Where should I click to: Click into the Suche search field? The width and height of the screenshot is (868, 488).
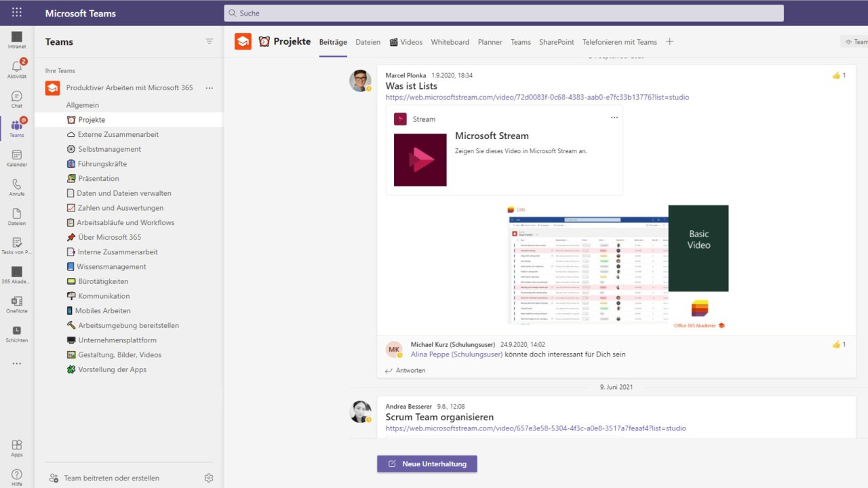click(504, 13)
